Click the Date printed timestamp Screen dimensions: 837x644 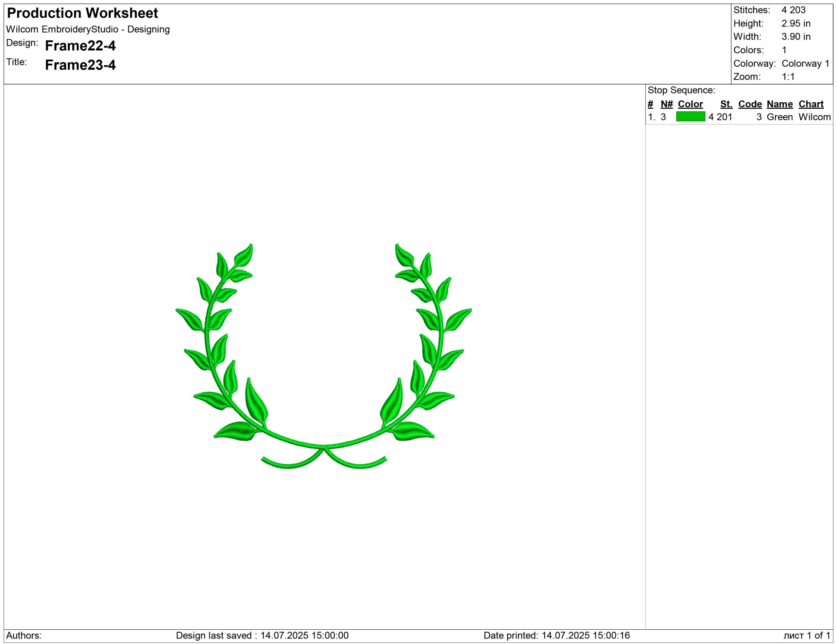[556, 635]
